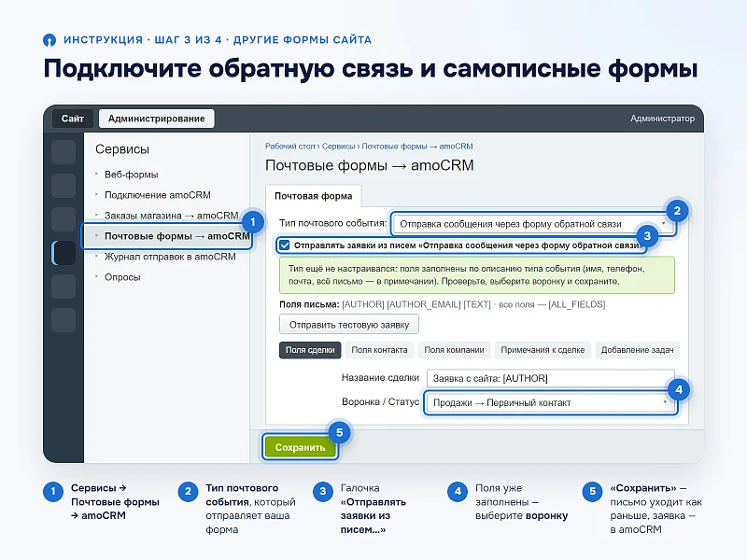Switch to Поля сделки tab

click(x=310, y=350)
